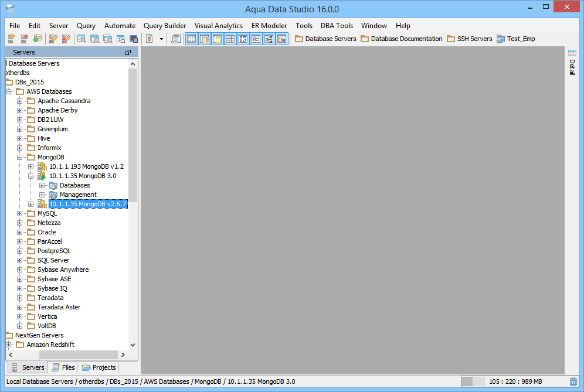Click the Servers panel restore/float icon
The image size is (584, 392).
(x=128, y=53)
